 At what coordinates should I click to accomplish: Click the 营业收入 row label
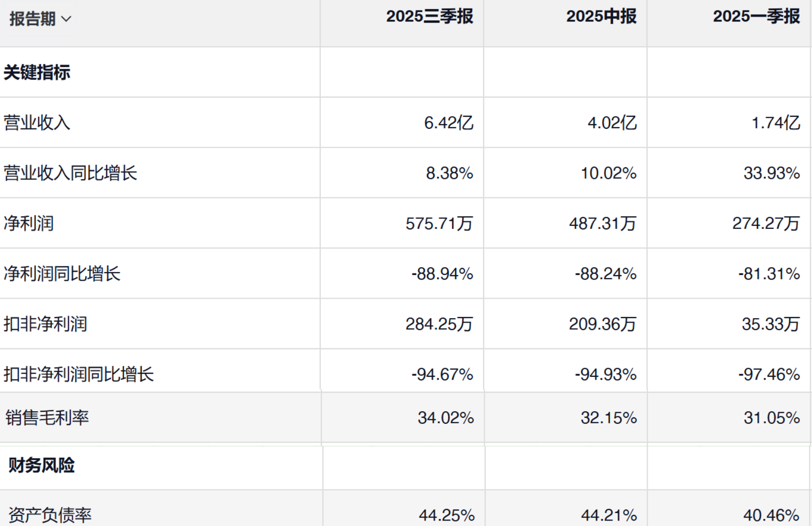37,123
